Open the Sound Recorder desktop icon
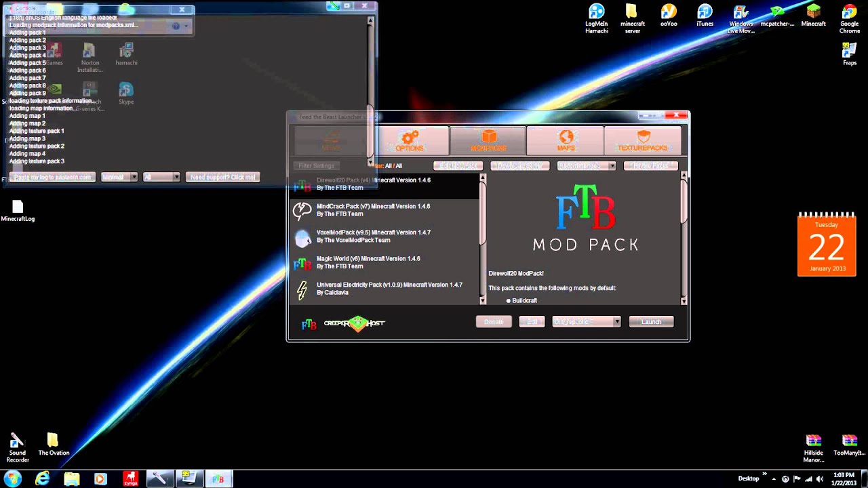 click(x=18, y=449)
